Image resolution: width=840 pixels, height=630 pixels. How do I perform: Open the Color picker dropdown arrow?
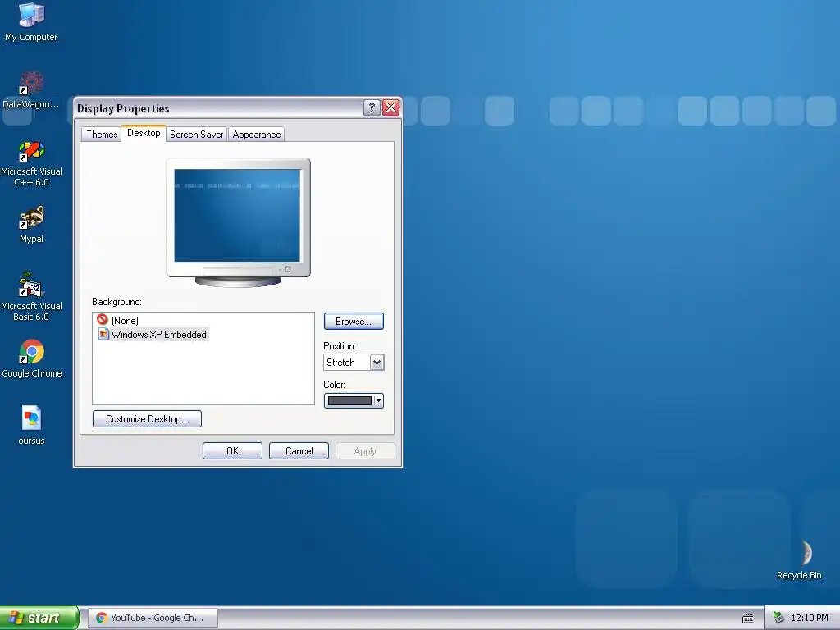pos(378,400)
